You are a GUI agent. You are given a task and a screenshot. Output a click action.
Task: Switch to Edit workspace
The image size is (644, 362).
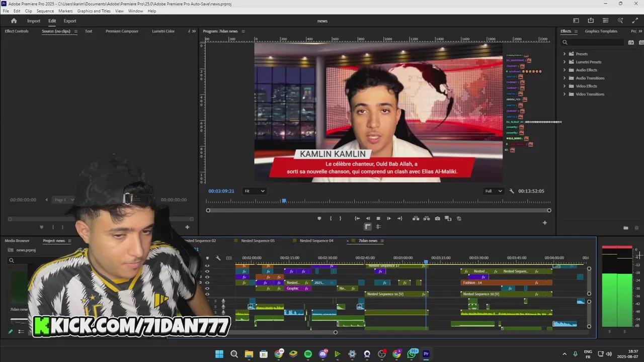coord(52,21)
